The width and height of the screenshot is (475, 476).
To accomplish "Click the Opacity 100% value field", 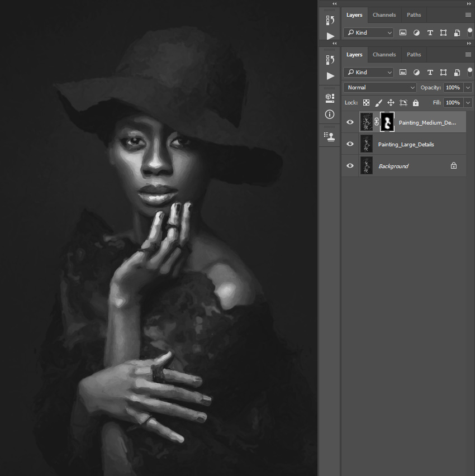I will [453, 88].
